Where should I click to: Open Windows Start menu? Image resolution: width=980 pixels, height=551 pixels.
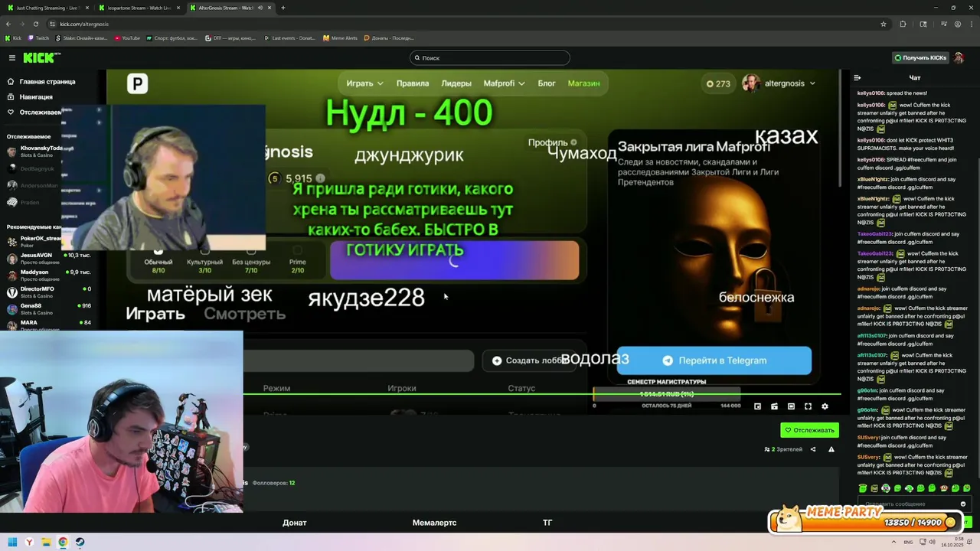point(12,542)
